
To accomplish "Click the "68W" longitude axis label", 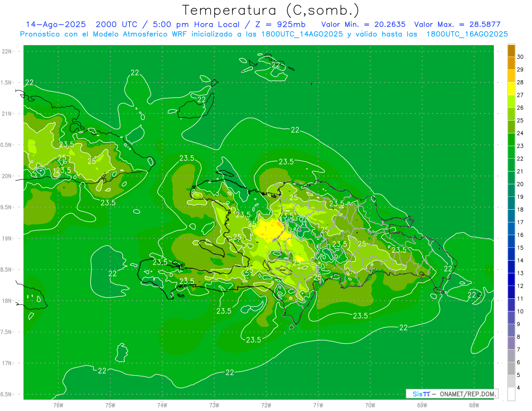I will coord(474,405).
